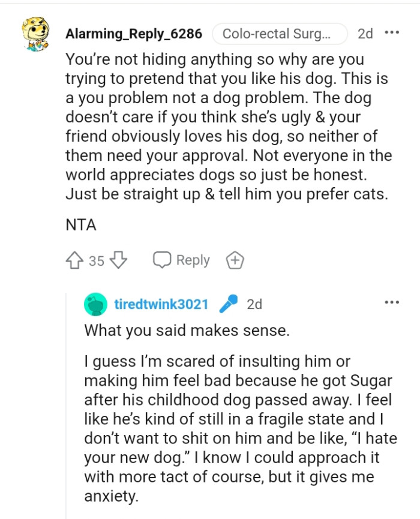Image resolution: width=420 pixels, height=519 pixels.
Task: Open overflow menu on Alarming_Reply_6286's comment
Action: (x=391, y=32)
